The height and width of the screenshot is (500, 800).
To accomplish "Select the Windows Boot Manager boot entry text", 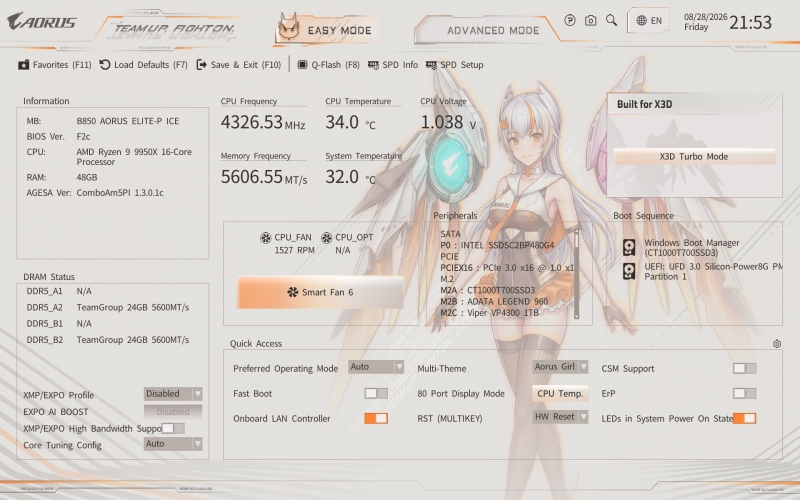I will [692, 248].
